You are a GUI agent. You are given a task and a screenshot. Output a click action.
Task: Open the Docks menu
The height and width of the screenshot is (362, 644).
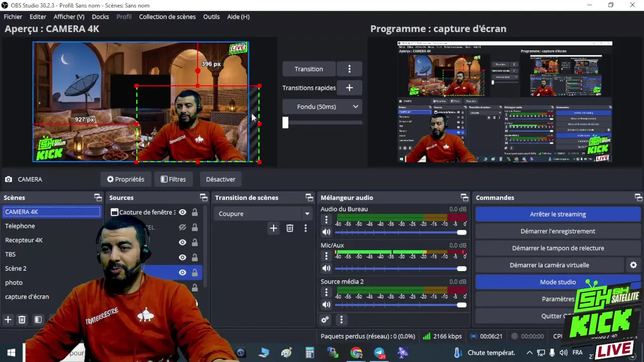click(100, 17)
